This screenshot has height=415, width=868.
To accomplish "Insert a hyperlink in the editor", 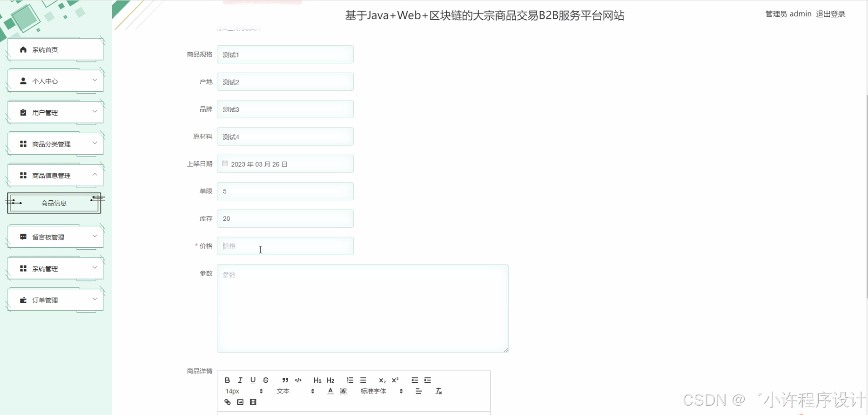I will (x=228, y=402).
